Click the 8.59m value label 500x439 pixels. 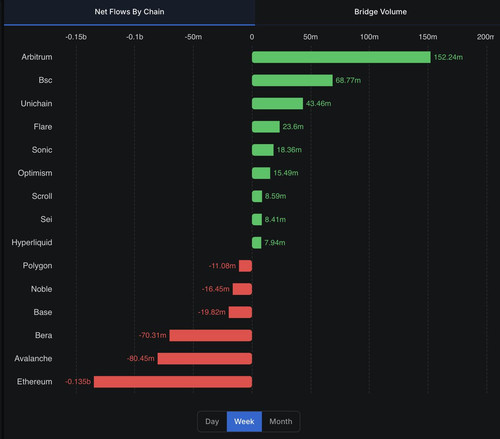(275, 196)
